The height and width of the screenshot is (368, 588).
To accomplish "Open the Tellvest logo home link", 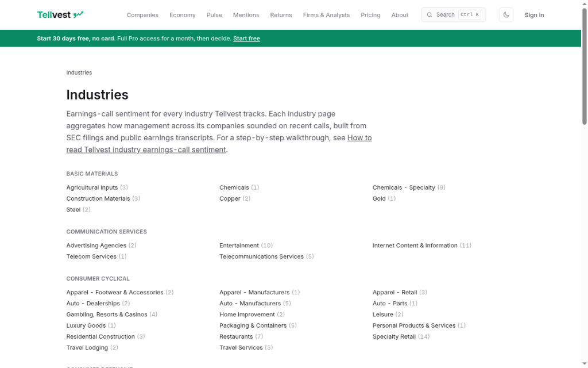I will [x=60, y=14].
